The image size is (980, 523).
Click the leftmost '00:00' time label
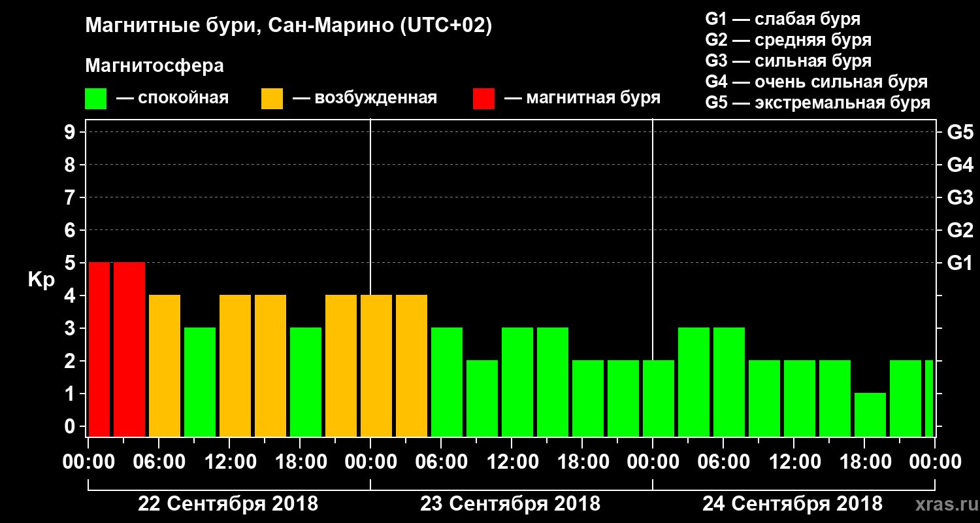pyautogui.click(x=88, y=462)
